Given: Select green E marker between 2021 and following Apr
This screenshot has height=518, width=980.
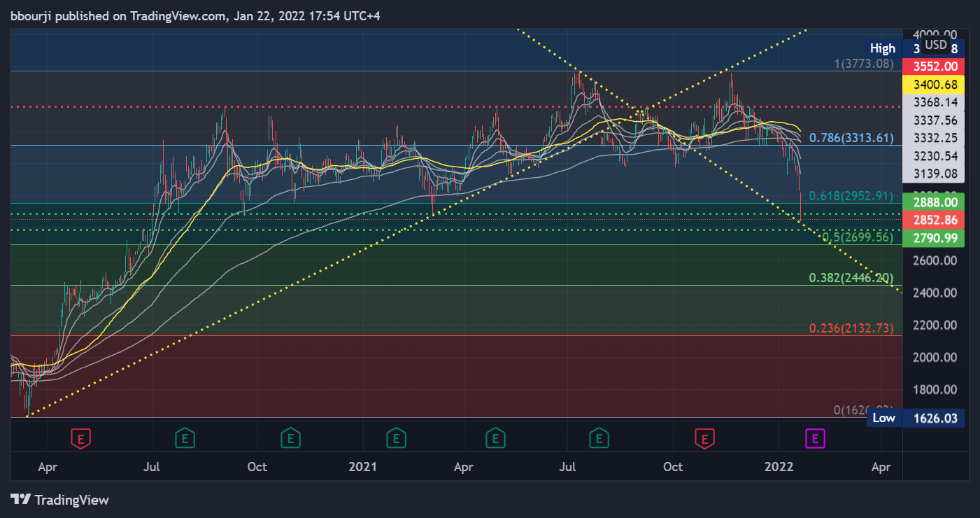Looking at the screenshot, I should click(396, 439).
